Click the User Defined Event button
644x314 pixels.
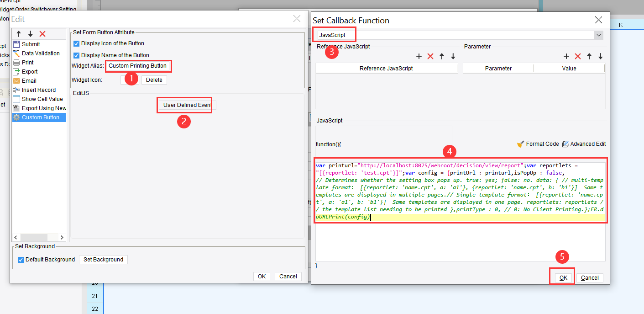pos(184,105)
